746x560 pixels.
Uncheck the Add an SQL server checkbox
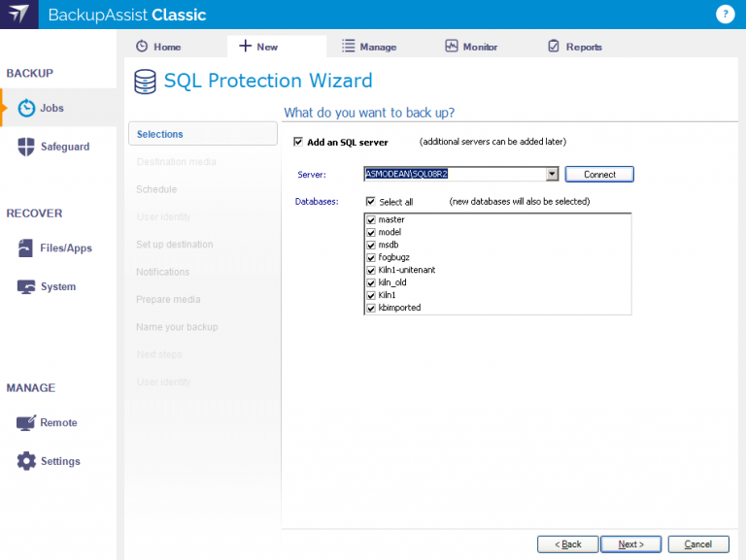pos(298,142)
